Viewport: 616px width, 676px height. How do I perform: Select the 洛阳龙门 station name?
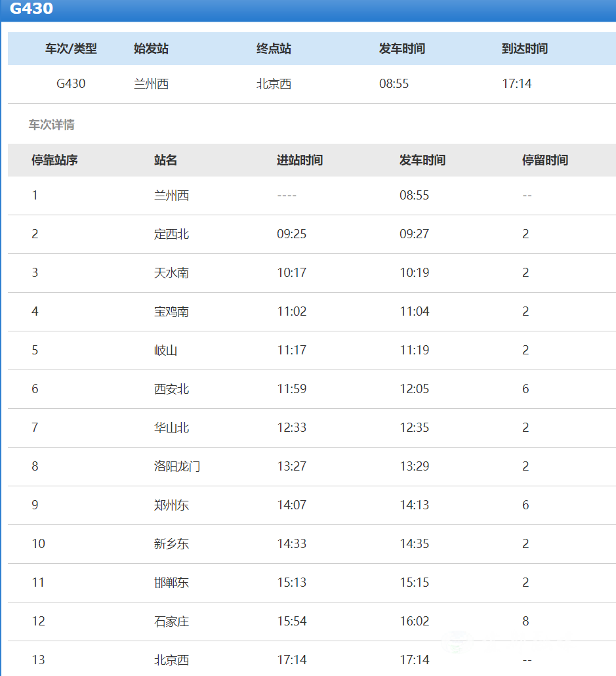point(177,467)
